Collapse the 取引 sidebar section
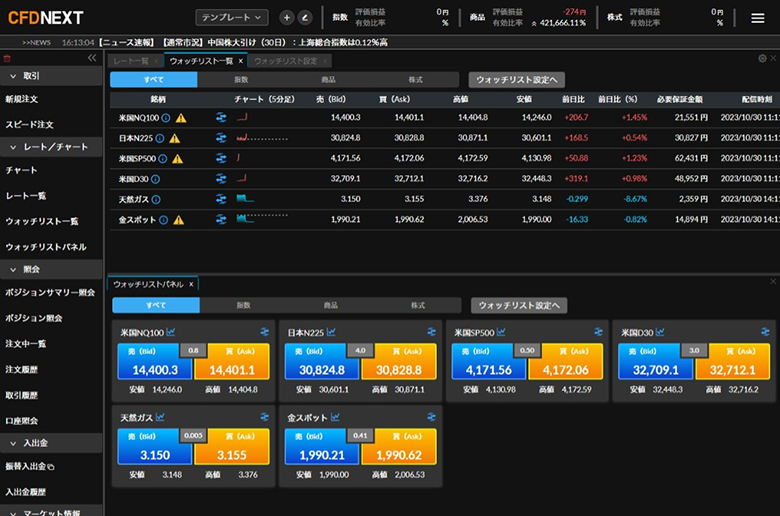The height and width of the screenshot is (516, 780). 12,76
